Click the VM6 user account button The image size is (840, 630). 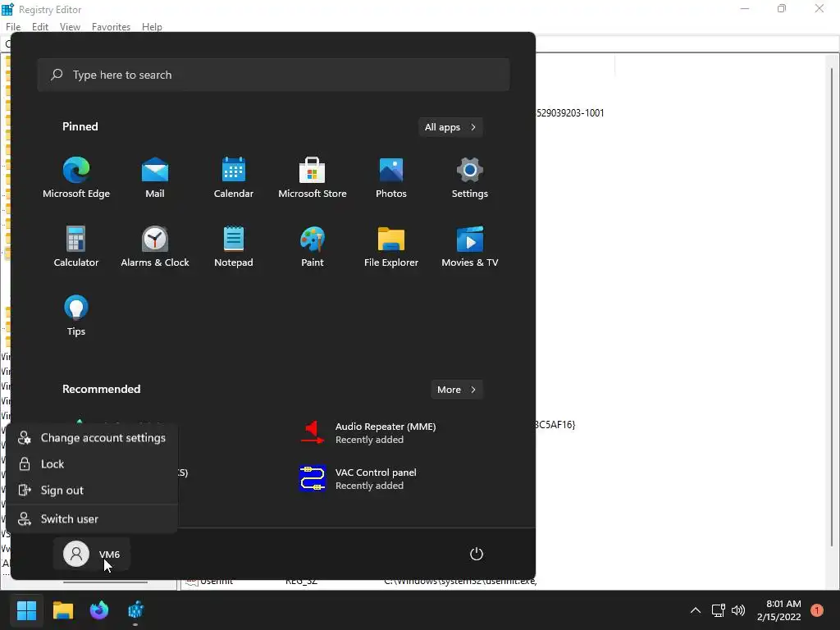coord(92,554)
